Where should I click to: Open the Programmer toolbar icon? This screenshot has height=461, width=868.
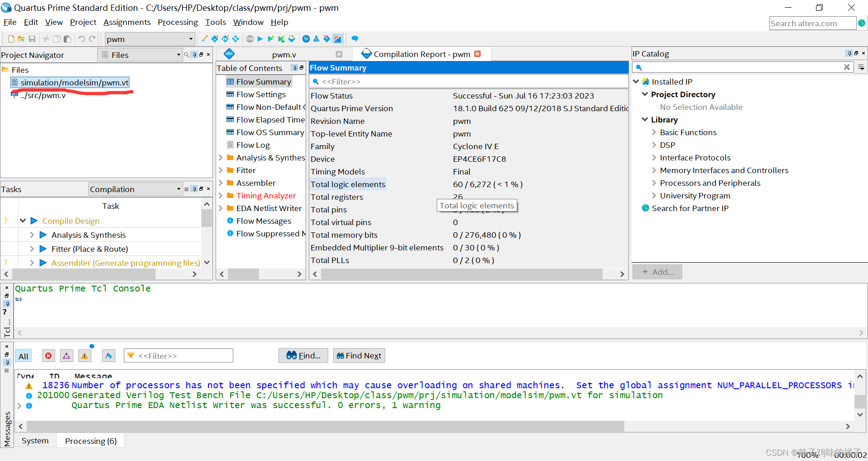coord(327,39)
